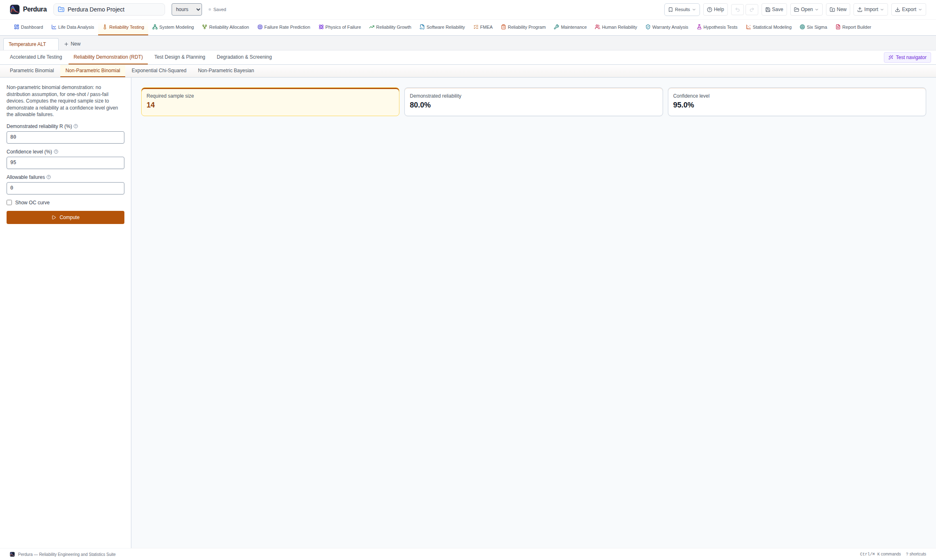
Task: Expand the Results dropdown menu
Action: [x=682, y=9]
